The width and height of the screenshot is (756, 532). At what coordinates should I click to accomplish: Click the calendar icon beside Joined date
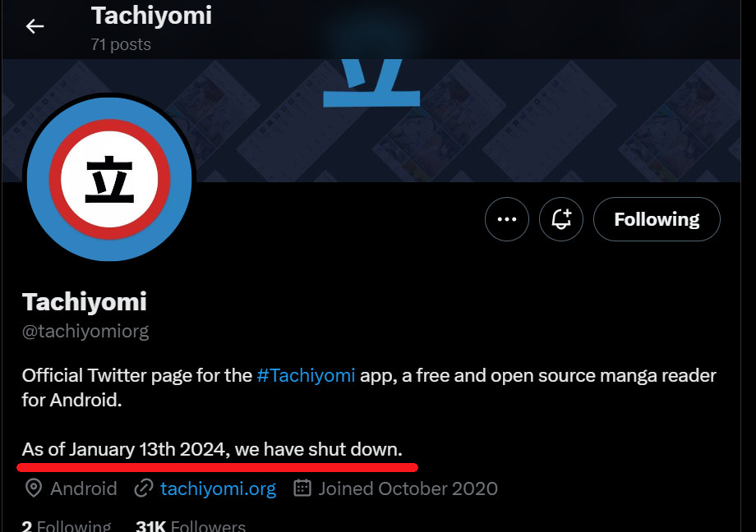302,489
